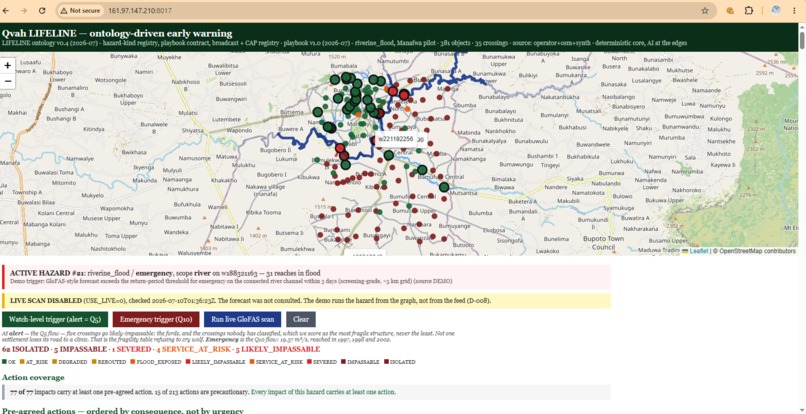Click the LIKELY_IMPASSABLE legend swatch
Image resolution: width=806 pixels, height=414 pixels.
(x=188, y=362)
